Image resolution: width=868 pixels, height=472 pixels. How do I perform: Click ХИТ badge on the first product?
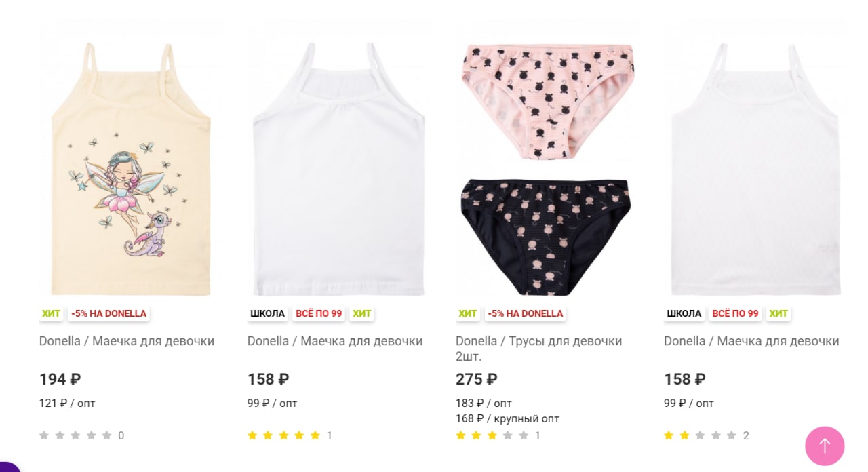pyautogui.click(x=51, y=313)
